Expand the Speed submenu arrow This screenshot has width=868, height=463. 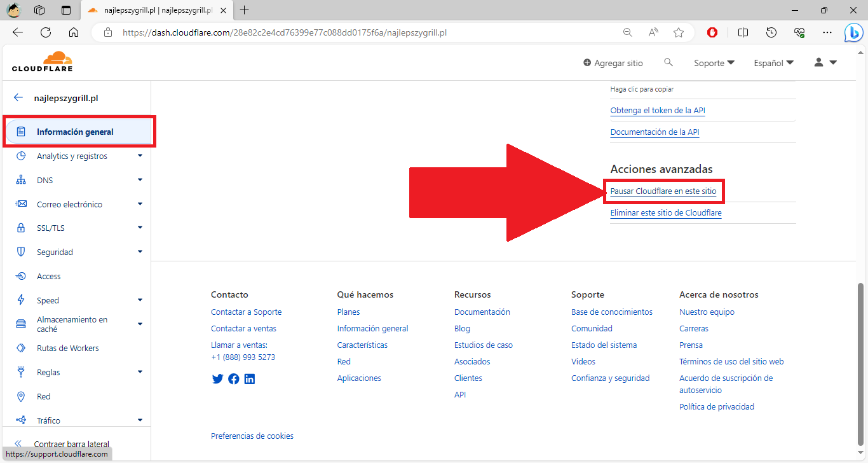click(140, 300)
